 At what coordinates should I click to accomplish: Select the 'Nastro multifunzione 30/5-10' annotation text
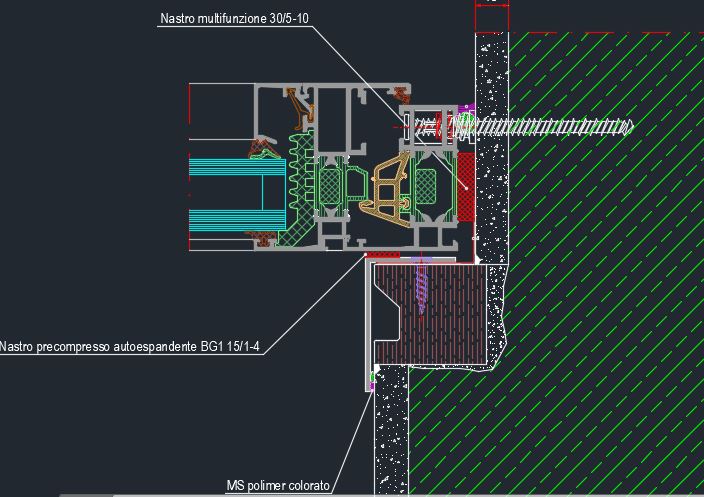coord(233,19)
